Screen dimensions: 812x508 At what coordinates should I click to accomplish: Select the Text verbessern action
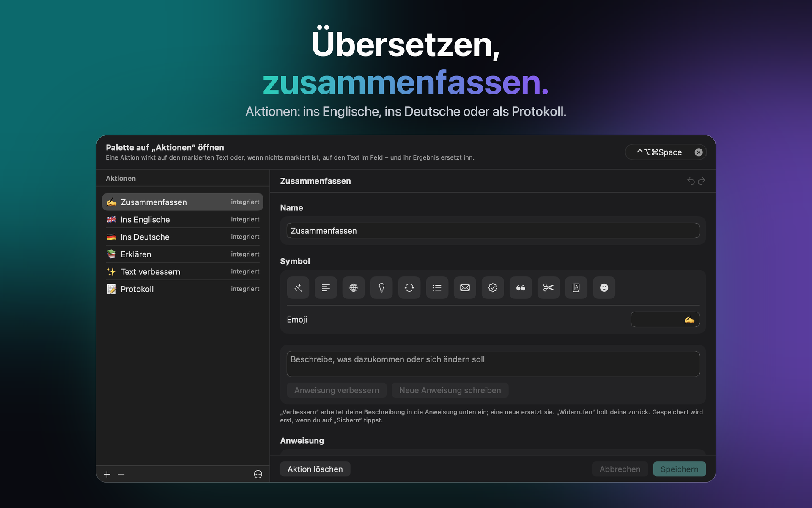coord(183,272)
